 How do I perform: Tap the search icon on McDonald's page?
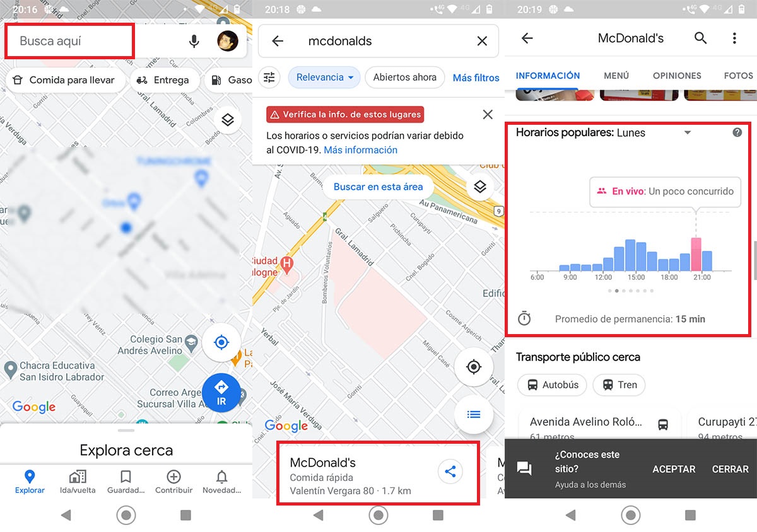701,38
